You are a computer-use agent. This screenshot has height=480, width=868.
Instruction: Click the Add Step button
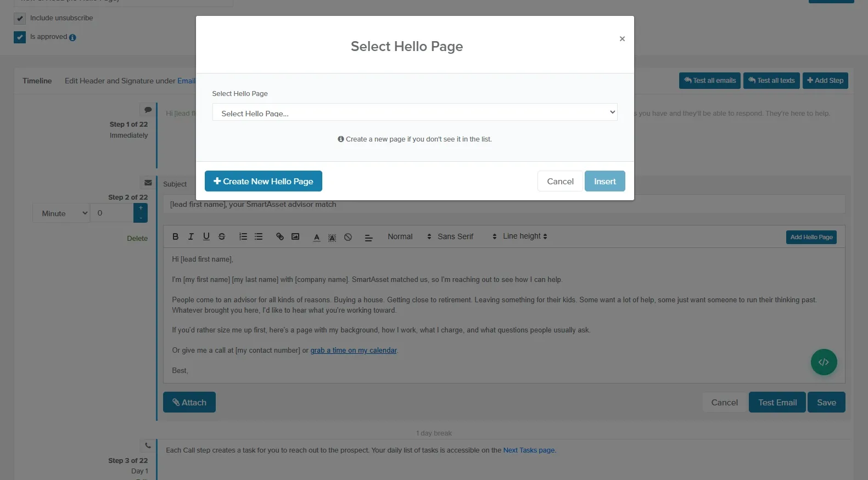click(825, 81)
